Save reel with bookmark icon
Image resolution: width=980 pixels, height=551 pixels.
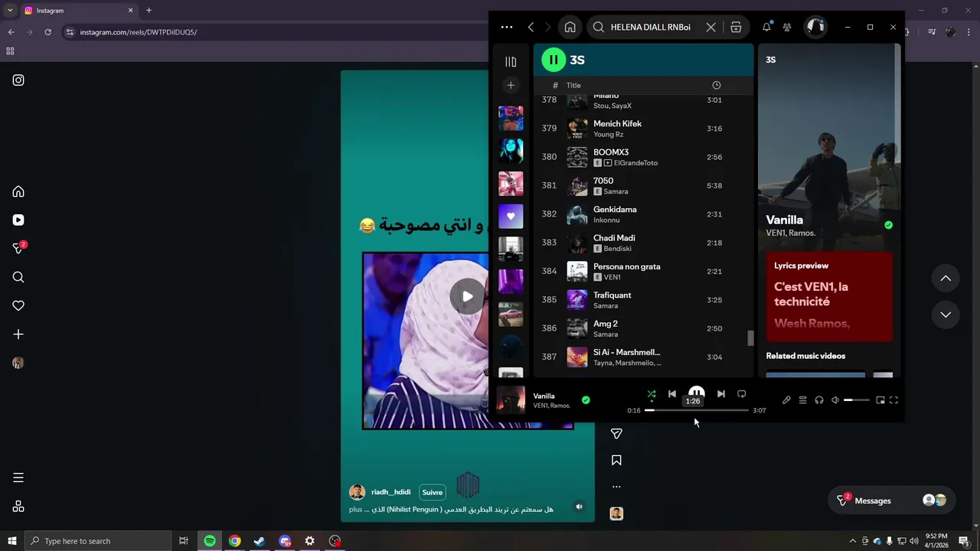click(616, 460)
